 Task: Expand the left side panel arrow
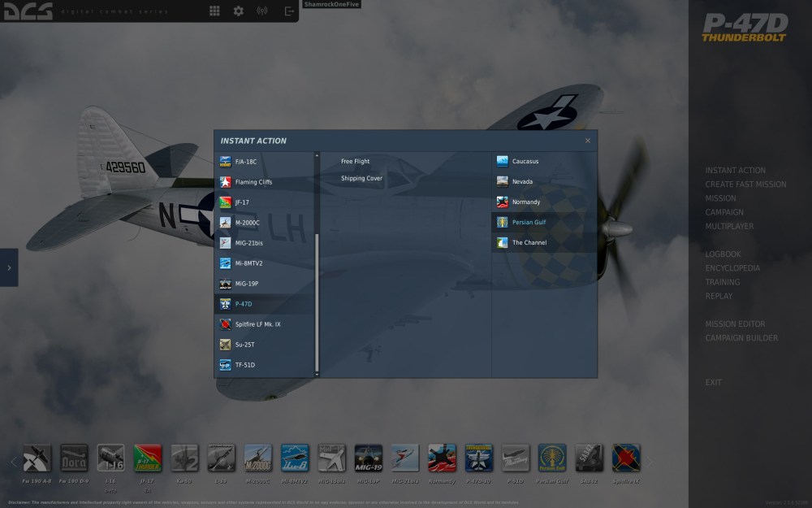[9, 267]
